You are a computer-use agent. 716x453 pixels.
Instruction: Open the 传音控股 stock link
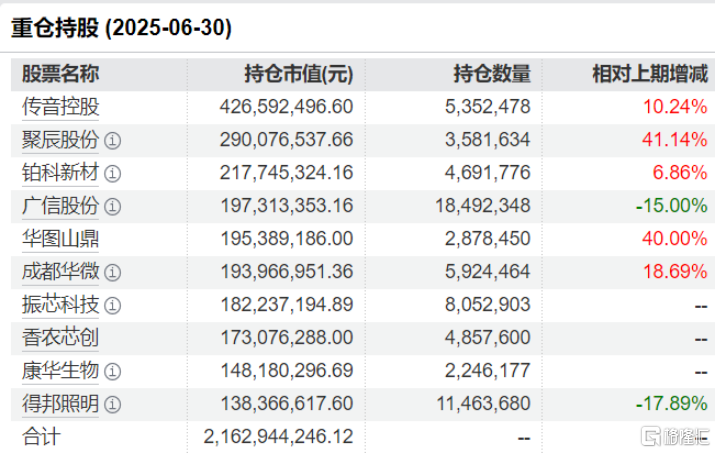click(x=61, y=106)
